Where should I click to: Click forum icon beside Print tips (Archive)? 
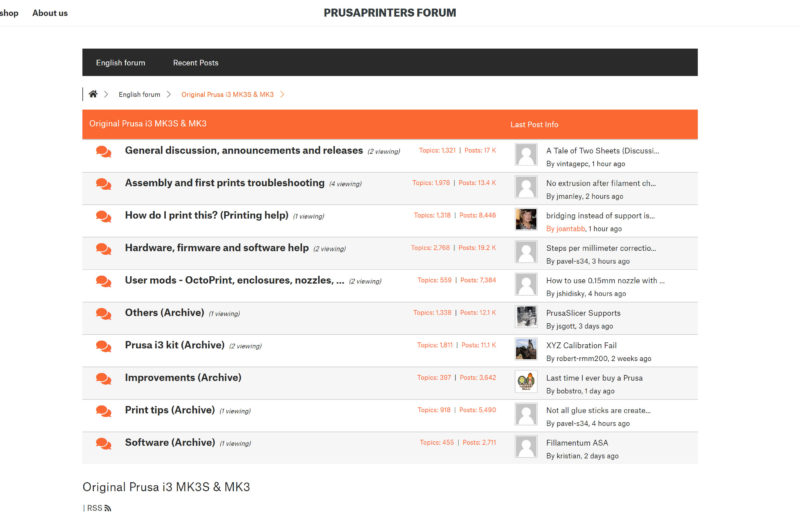104,411
